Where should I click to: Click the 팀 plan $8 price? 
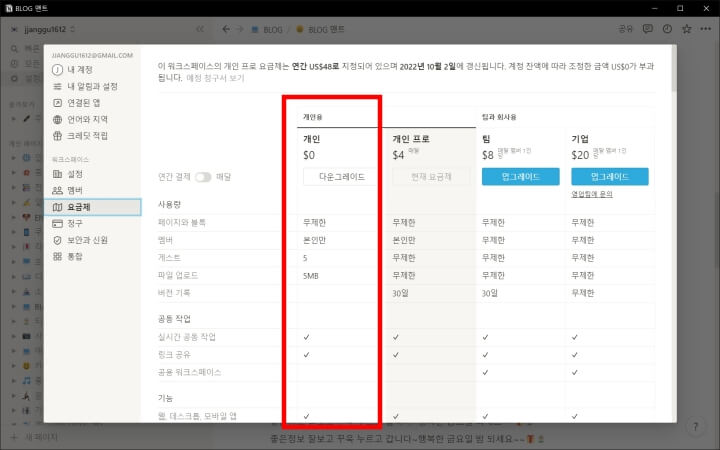tap(488, 155)
